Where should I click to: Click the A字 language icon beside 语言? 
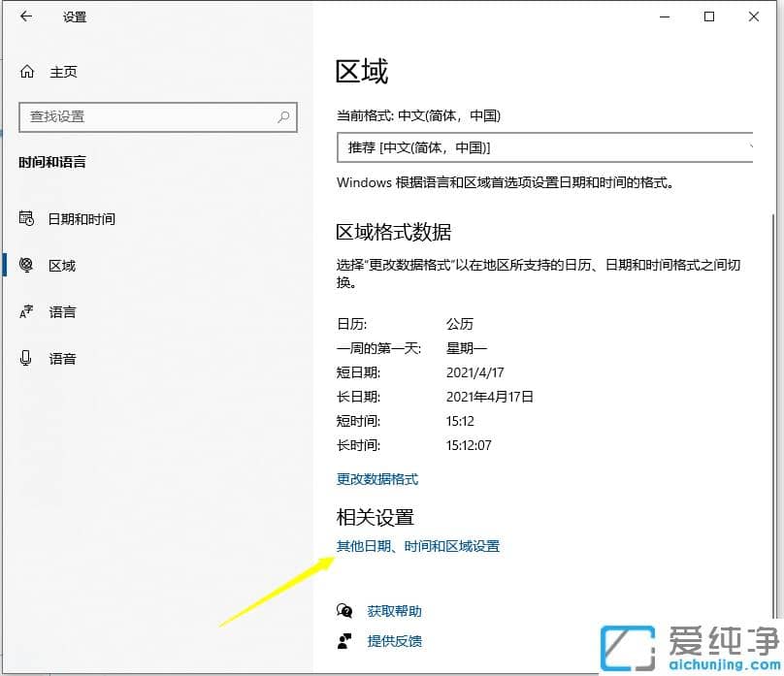point(26,311)
